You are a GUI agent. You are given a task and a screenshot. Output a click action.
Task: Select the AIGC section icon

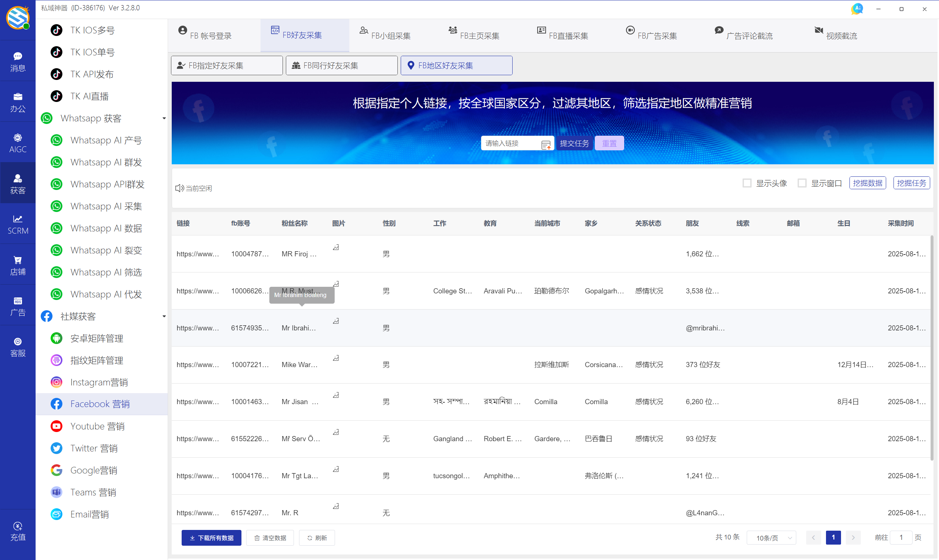[x=18, y=142]
